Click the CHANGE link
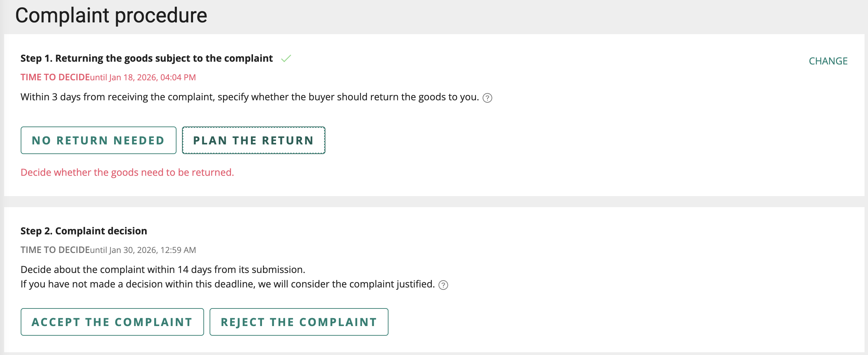Viewport: 868px width, 355px height. [x=828, y=61]
